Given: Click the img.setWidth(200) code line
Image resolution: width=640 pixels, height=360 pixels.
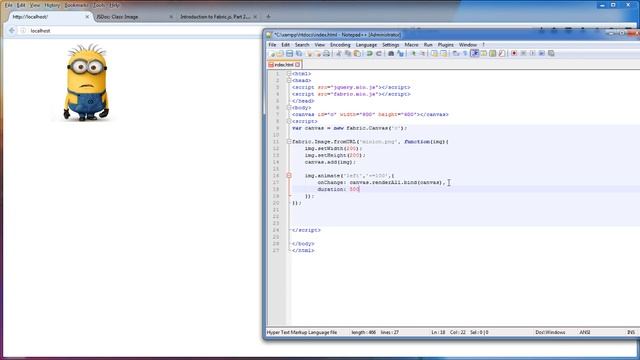Looking at the screenshot, I should (333, 149).
